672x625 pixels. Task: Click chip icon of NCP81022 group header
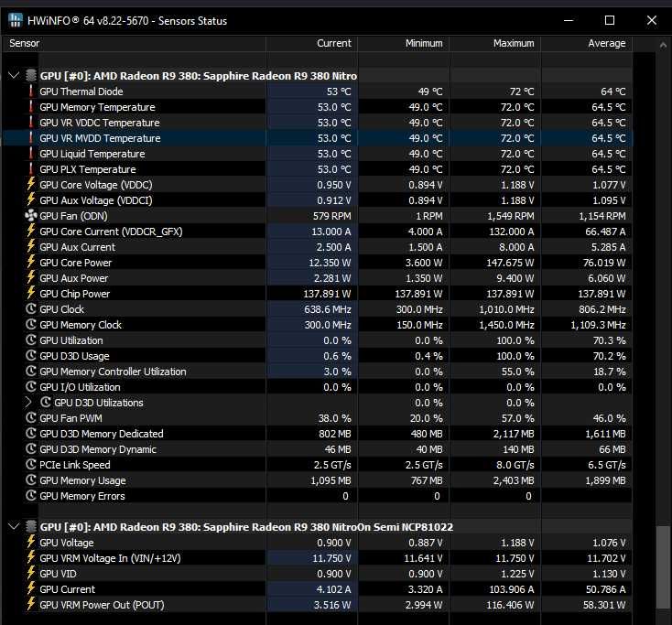click(31, 526)
